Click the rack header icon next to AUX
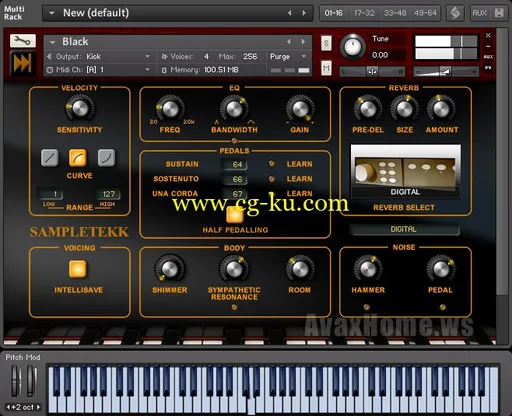 point(499,13)
